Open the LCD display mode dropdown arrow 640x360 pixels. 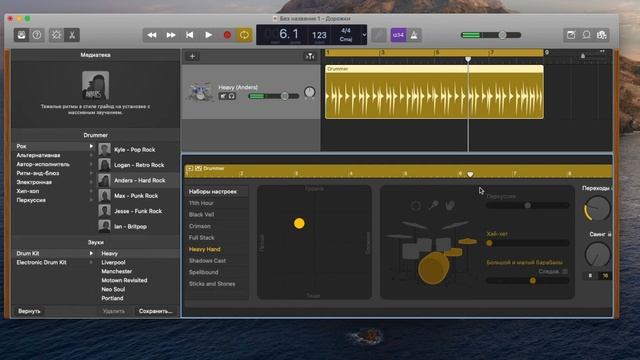point(364,35)
